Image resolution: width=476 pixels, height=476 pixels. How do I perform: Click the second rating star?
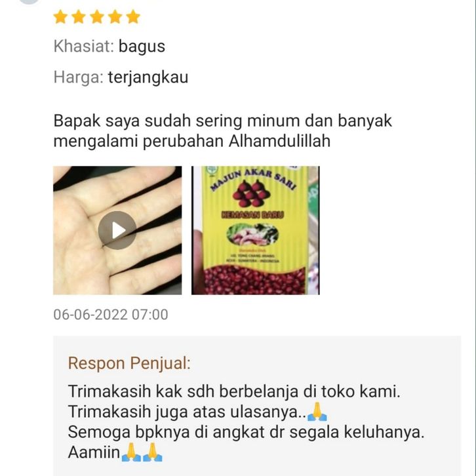point(79,16)
